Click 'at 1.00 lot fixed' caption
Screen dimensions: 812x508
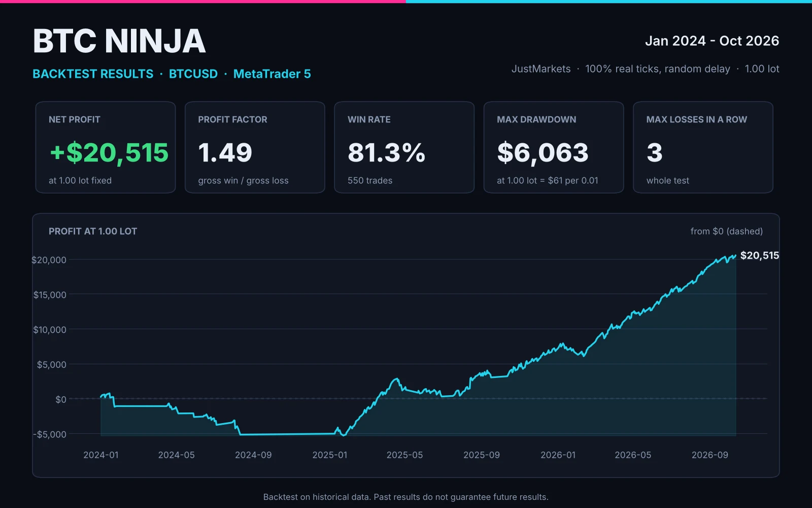click(x=80, y=180)
